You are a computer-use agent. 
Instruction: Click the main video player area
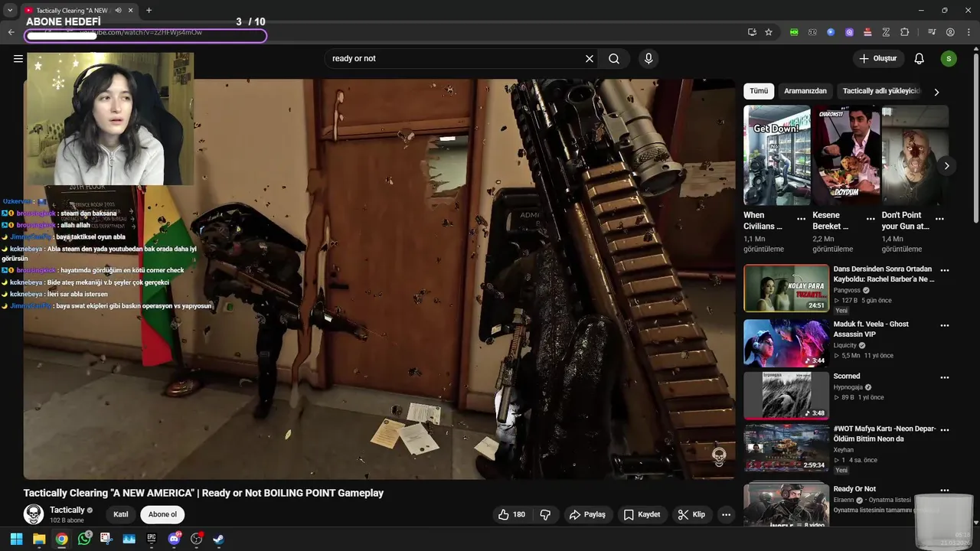pyautogui.click(x=379, y=279)
